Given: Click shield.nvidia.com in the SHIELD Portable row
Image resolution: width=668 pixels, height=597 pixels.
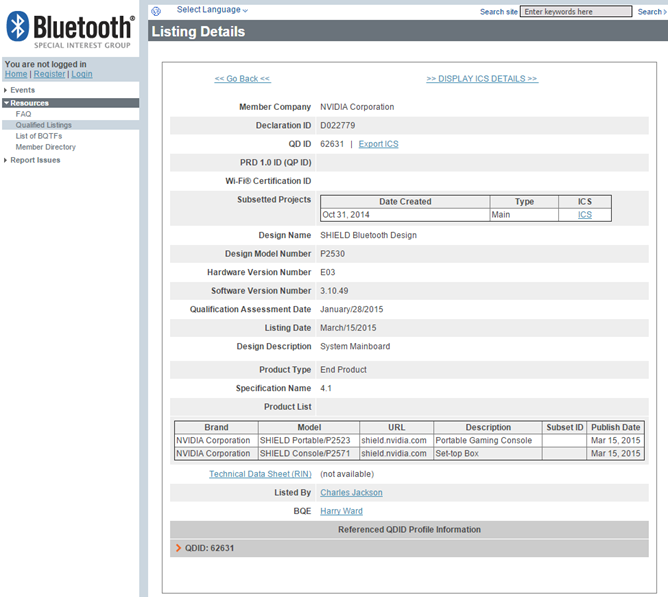Looking at the screenshot, I should tap(394, 440).
